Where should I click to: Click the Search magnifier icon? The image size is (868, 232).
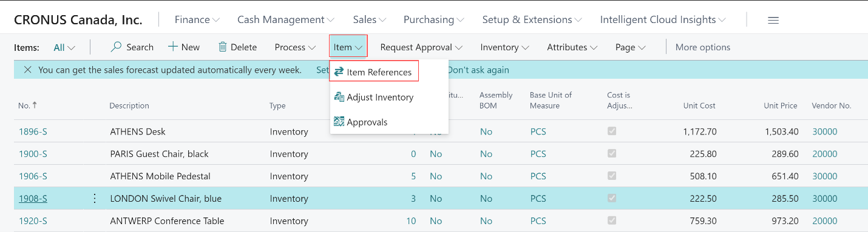(116, 47)
